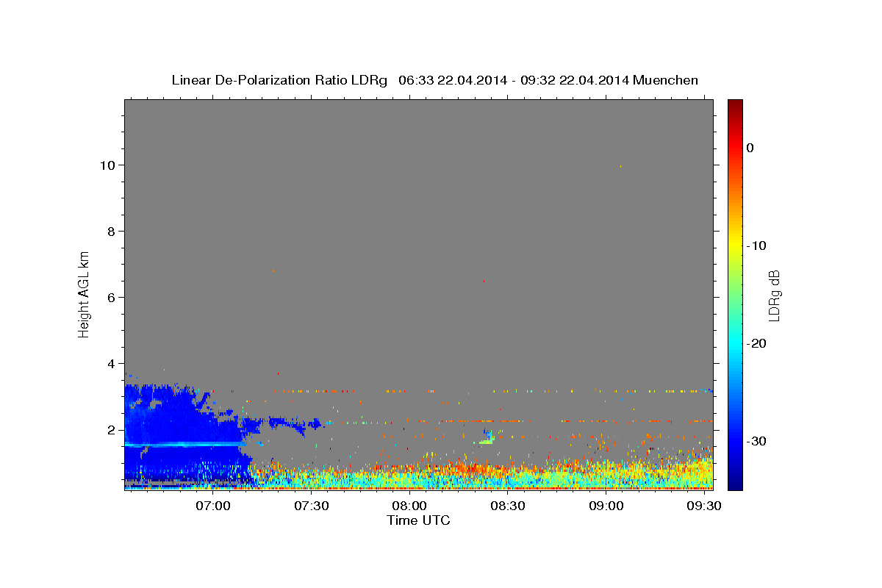
Task: Click the 09:00 time tick label
Action: [606, 506]
